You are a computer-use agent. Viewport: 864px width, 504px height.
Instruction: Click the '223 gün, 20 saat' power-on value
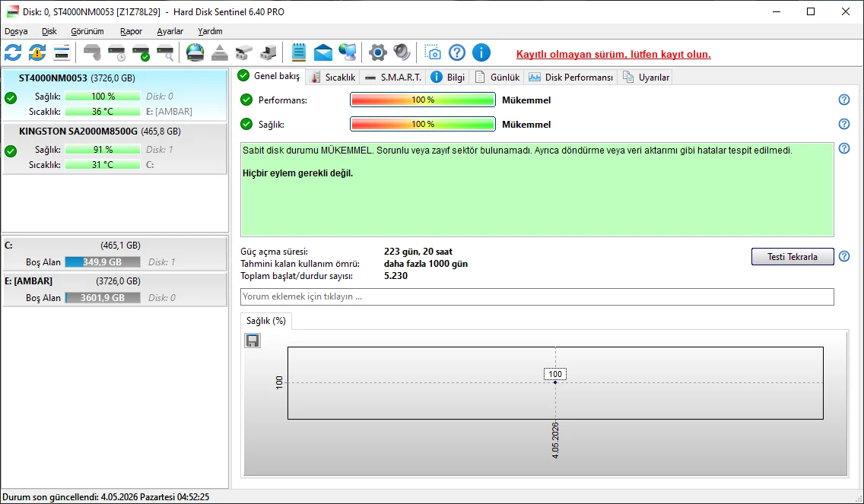click(418, 252)
